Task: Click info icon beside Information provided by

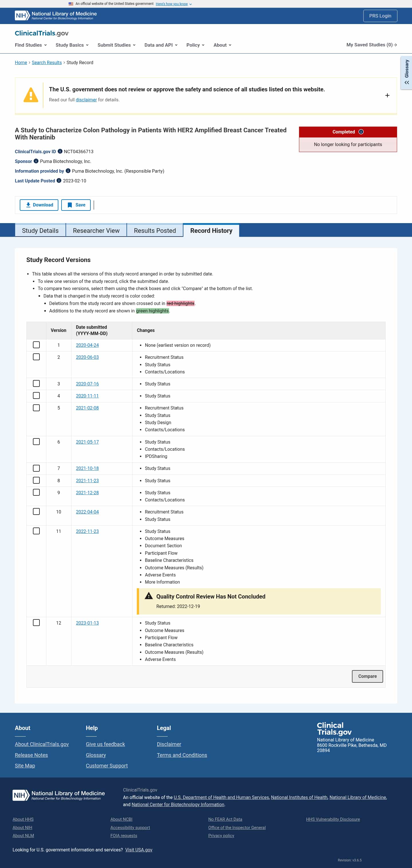Action: (x=68, y=171)
